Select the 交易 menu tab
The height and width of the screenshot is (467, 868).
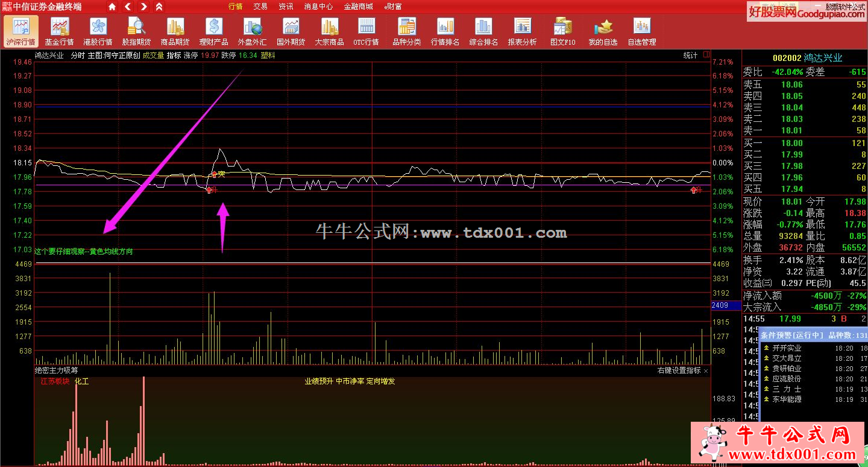(x=260, y=7)
